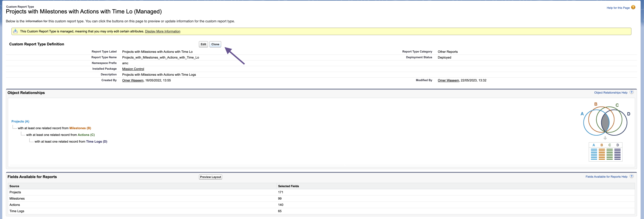This screenshot has width=644, height=219.
Task: Click the ABCD column table graphic
Action: (x=605, y=152)
